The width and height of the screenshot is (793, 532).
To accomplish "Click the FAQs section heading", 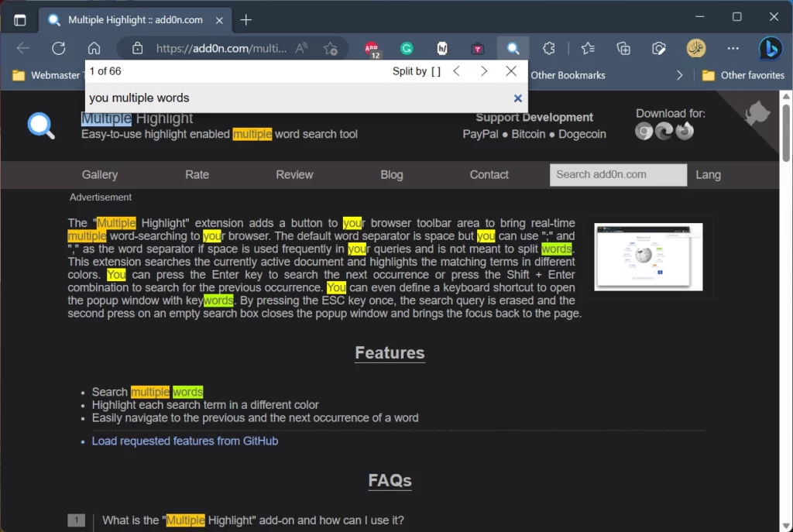I will coord(390,480).
